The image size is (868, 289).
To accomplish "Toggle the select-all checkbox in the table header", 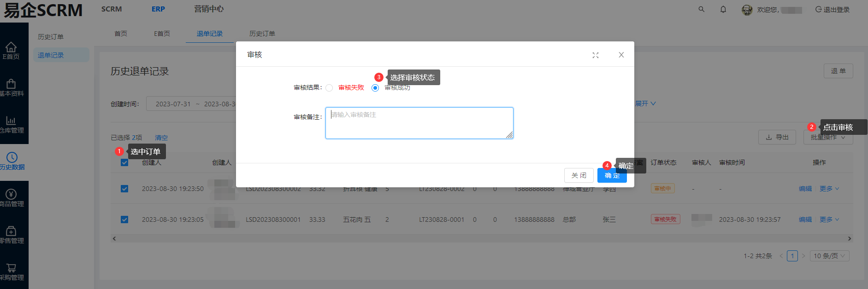I will (x=124, y=162).
